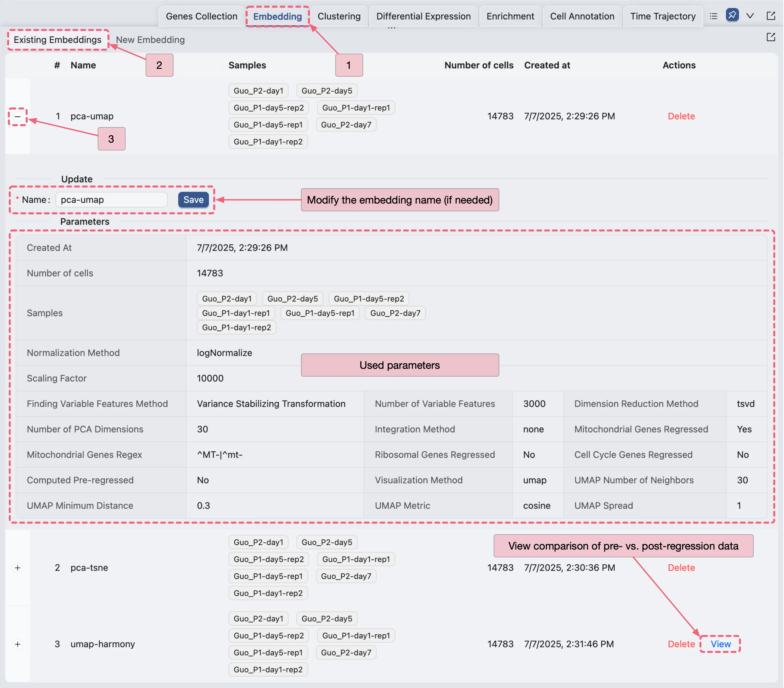Open the Cell Annotation tab
Viewport: 784px width, 688px height.
pos(582,16)
